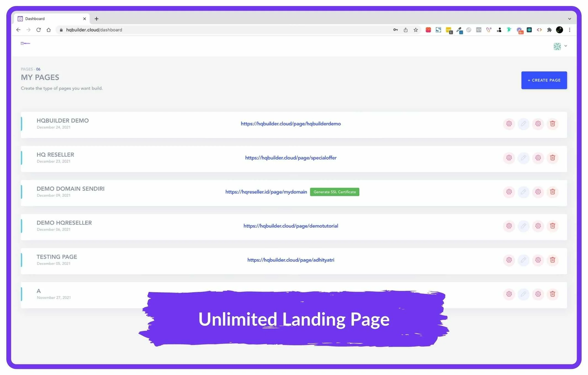The width and height of the screenshot is (588, 375).
Task: Click Generate SSL Certificate button
Action: point(334,192)
